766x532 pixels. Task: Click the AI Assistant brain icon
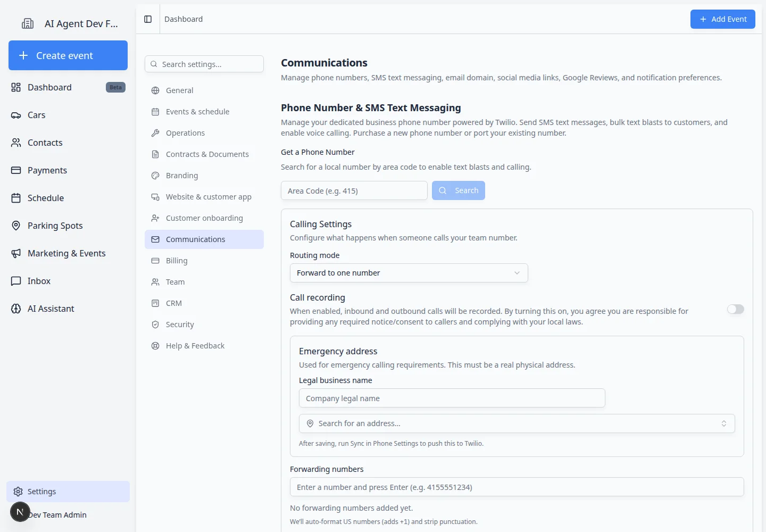click(x=16, y=309)
